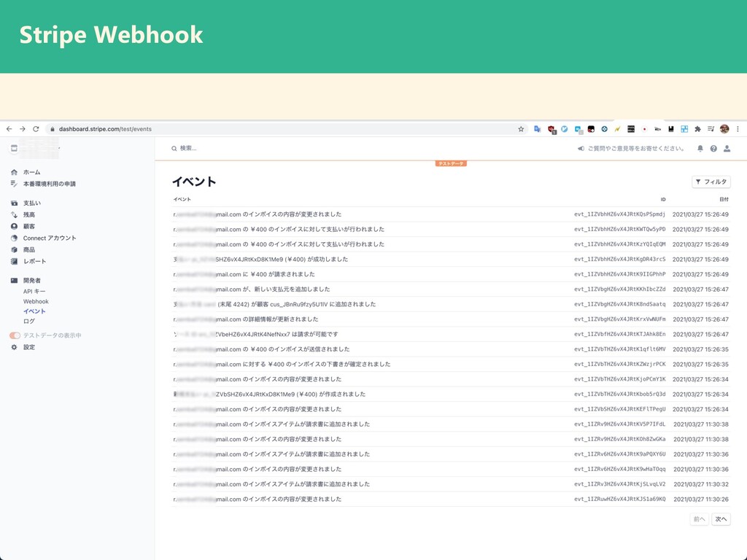Click the payments icon beside 支払い
The image size is (747, 560).
point(14,203)
